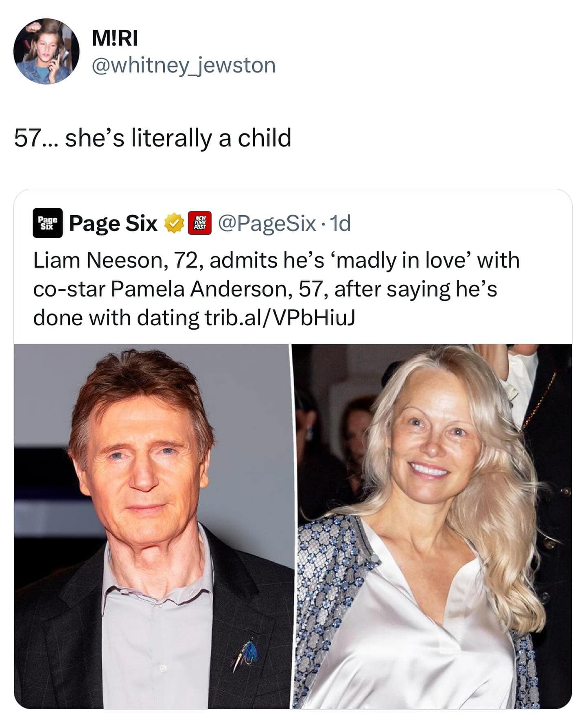The image size is (586, 728).
Task: Click the 1d timestamp
Action: coord(340,223)
